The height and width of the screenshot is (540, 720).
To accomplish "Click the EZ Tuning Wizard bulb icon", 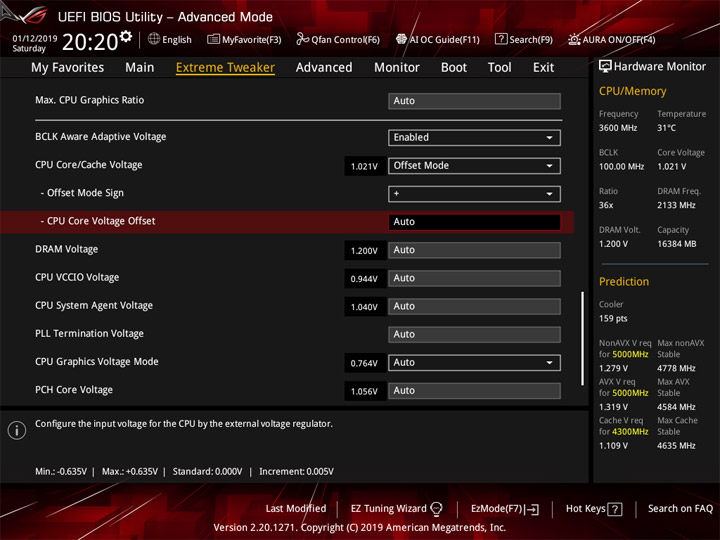I will pos(436,508).
